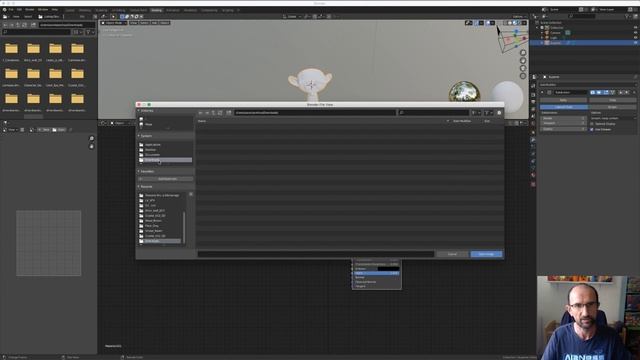Screen dimensions: 640x360
Task: Go back in file dialog history
Action: [200, 113]
